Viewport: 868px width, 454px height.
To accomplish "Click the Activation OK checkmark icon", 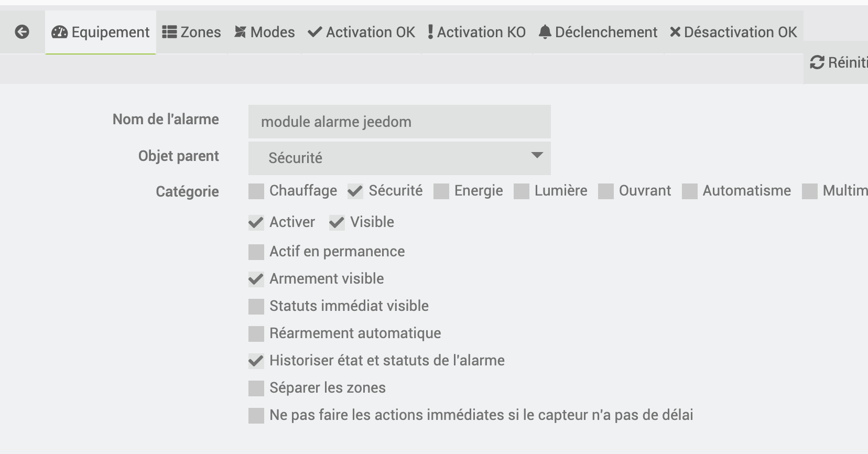I will 314,32.
